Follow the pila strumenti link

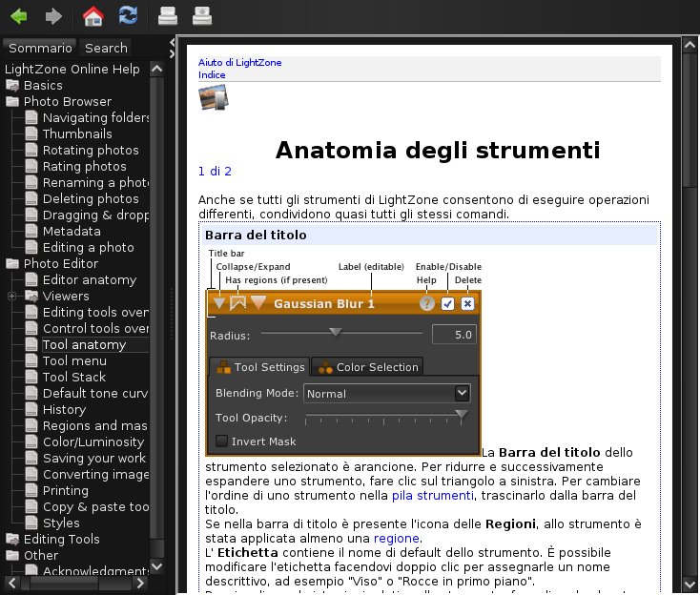click(x=433, y=496)
